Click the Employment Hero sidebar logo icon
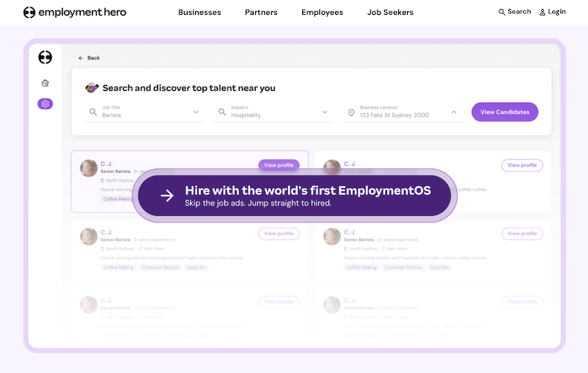The width and height of the screenshot is (588, 373). pos(45,57)
